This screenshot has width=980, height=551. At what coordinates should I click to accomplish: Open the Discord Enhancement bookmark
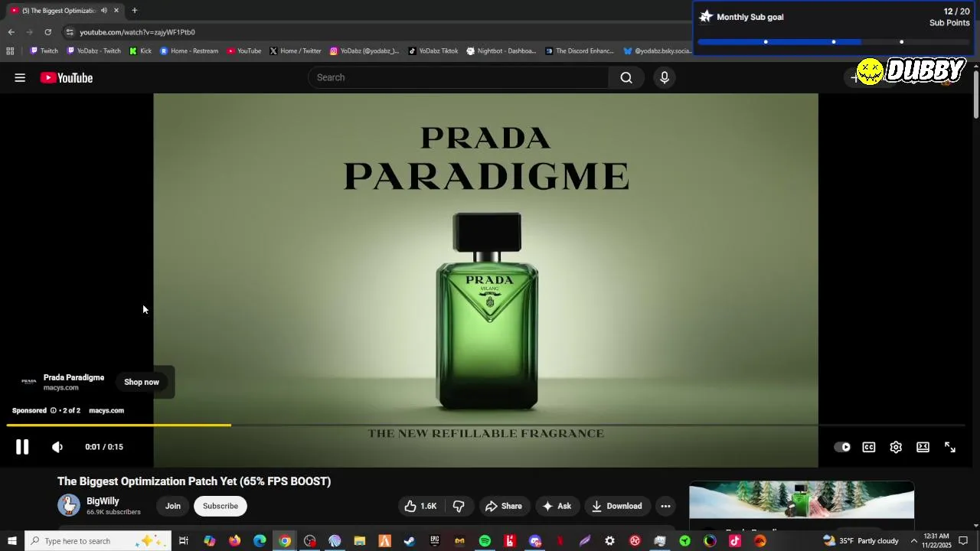tap(580, 51)
